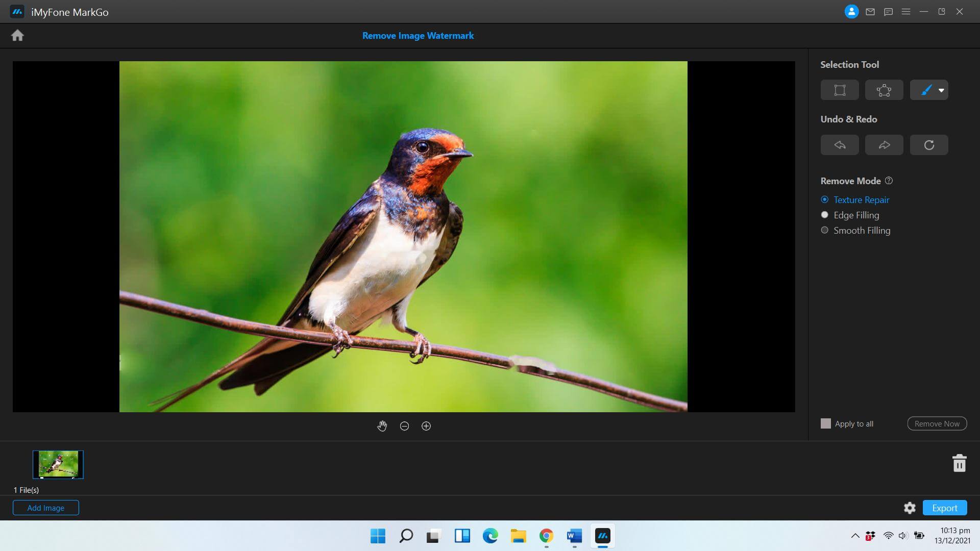Click the Reset/refresh button
Viewport: 980px width, 551px height.
pyautogui.click(x=929, y=144)
